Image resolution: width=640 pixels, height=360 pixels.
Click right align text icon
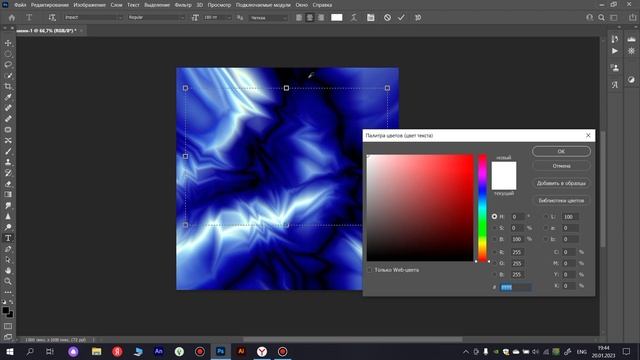[x=321, y=18]
